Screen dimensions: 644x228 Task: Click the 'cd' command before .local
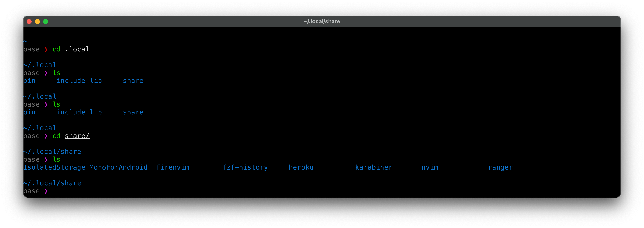pos(56,49)
